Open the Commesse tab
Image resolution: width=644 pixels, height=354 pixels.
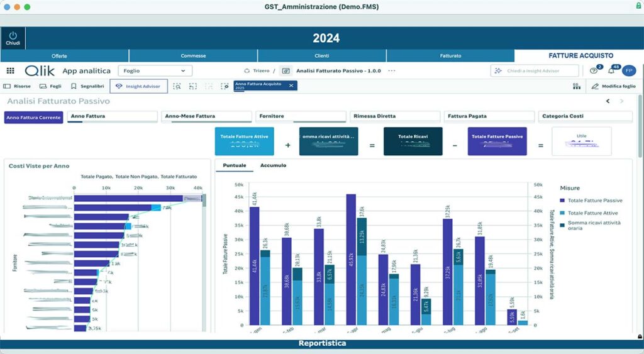click(193, 55)
